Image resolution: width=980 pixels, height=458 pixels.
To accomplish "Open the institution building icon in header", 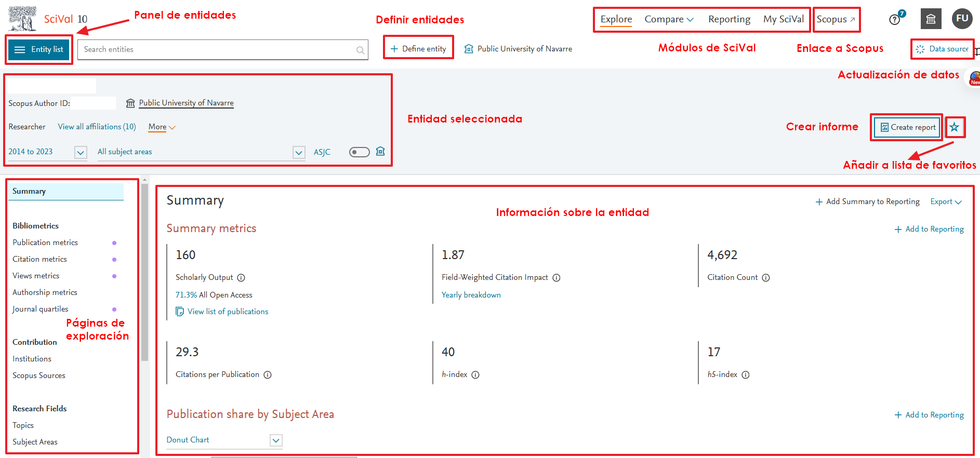I will [931, 19].
